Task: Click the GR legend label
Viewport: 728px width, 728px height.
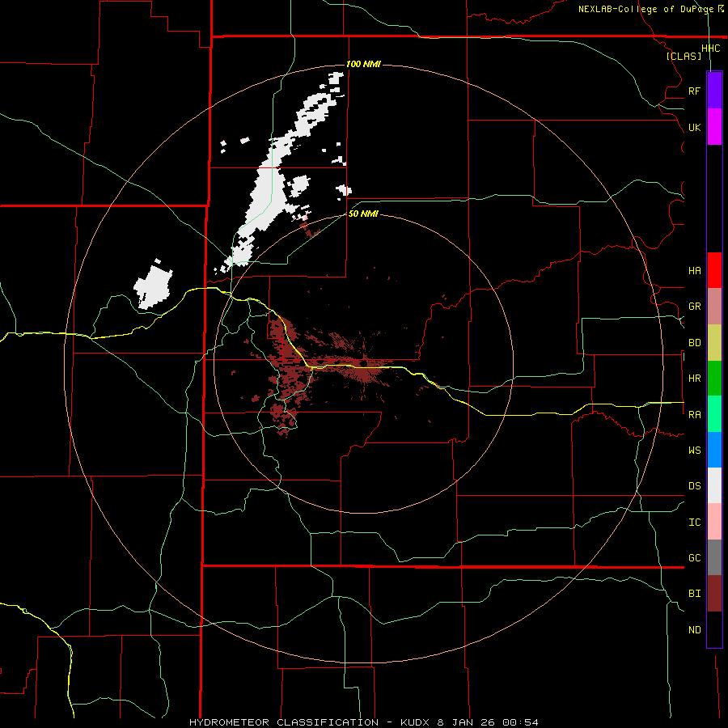Action: [694, 307]
